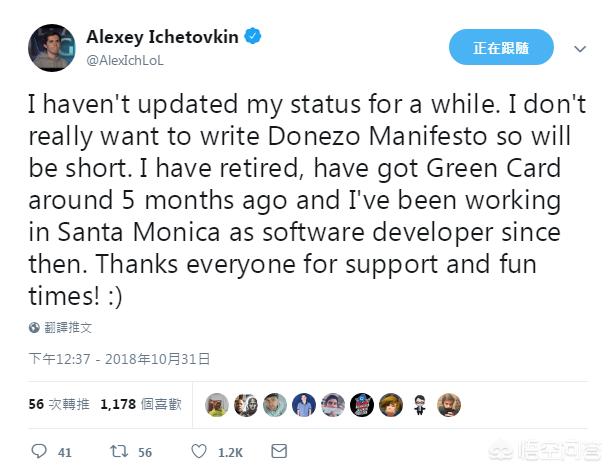
Task: Open the first liker's avatar in the row
Action: coord(217,405)
